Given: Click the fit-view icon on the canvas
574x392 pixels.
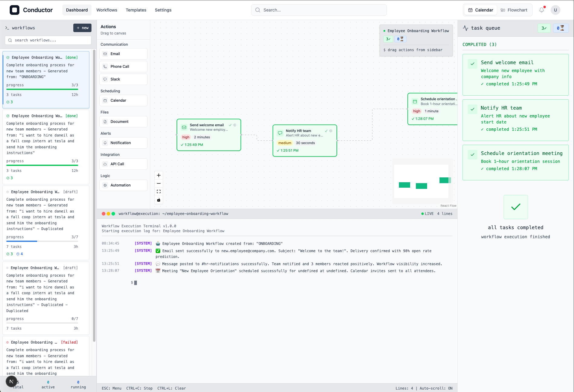Looking at the screenshot, I should click(158, 191).
